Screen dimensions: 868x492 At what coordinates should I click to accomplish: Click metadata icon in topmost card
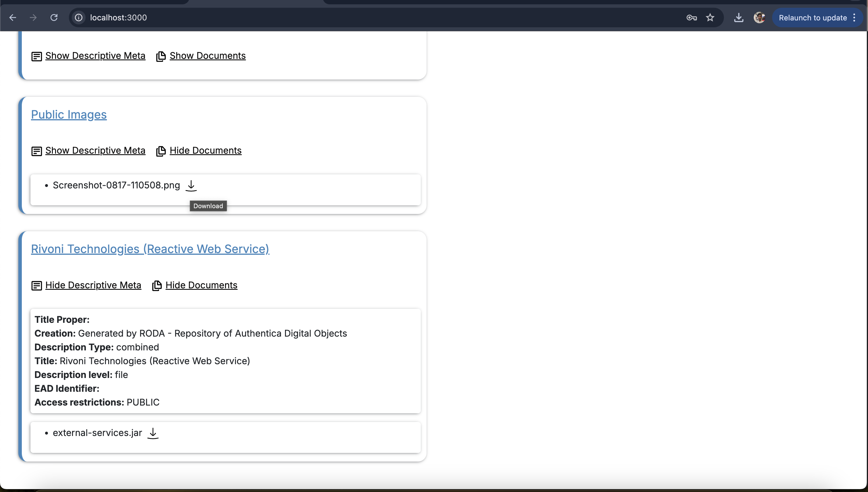pyautogui.click(x=36, y=56)
